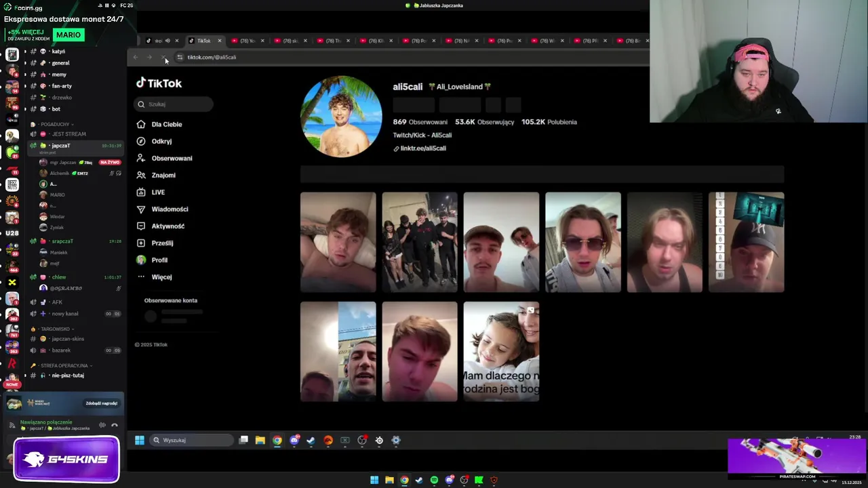Disconnect from voice with the hang-up icon
Image resolution: width=868 pixels, height=488 pixels.
coord(115,425)
